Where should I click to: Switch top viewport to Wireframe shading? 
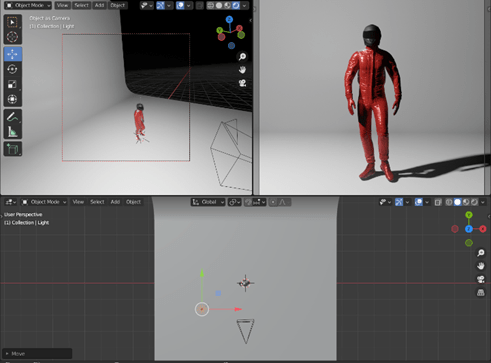click(x=211, y=6)
